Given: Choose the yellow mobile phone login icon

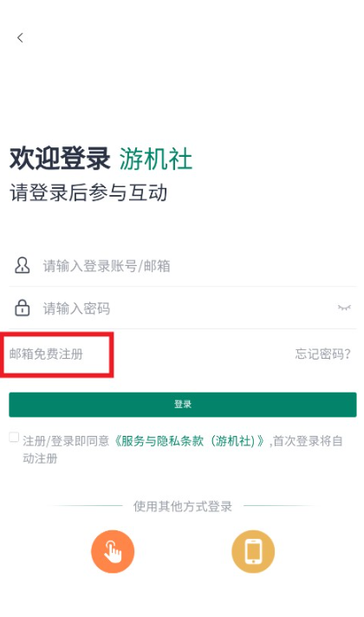Looking at the screenshot, I should point(253,551).
